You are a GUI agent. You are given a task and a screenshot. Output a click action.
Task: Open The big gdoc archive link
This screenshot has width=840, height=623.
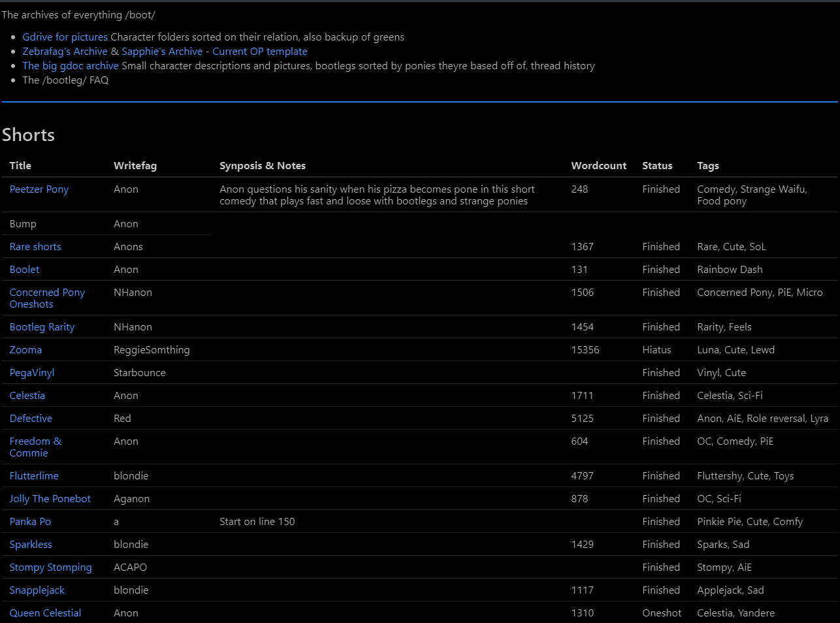pos(71,66)
